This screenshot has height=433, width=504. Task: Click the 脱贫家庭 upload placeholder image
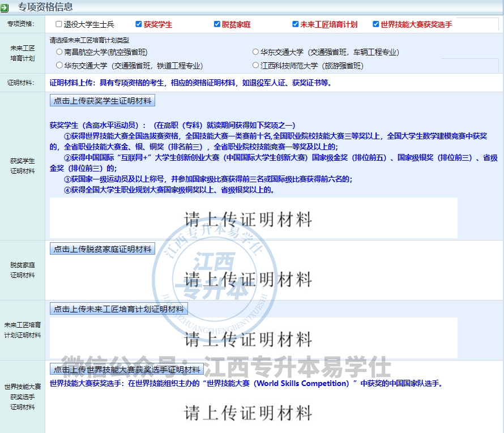tap(254, 278)
